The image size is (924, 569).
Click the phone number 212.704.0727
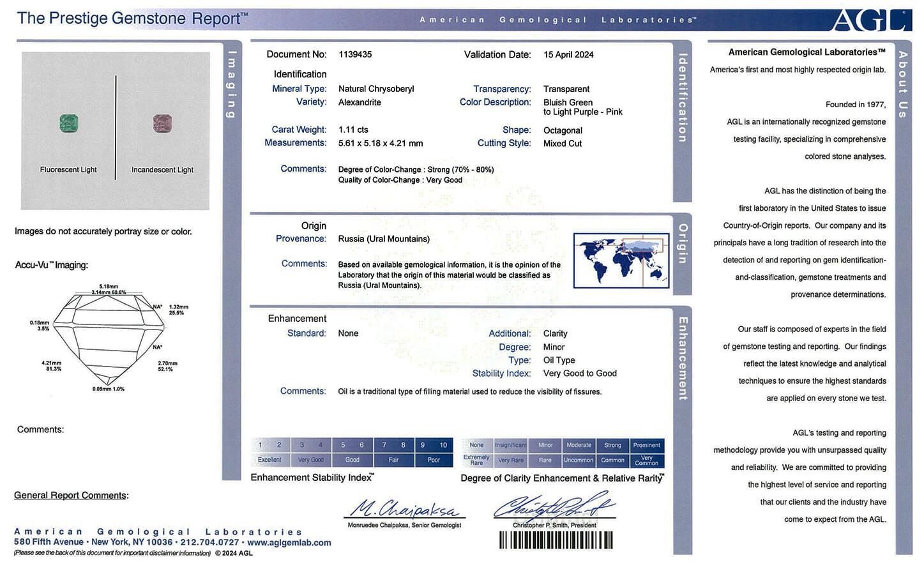tap(209, 543)
